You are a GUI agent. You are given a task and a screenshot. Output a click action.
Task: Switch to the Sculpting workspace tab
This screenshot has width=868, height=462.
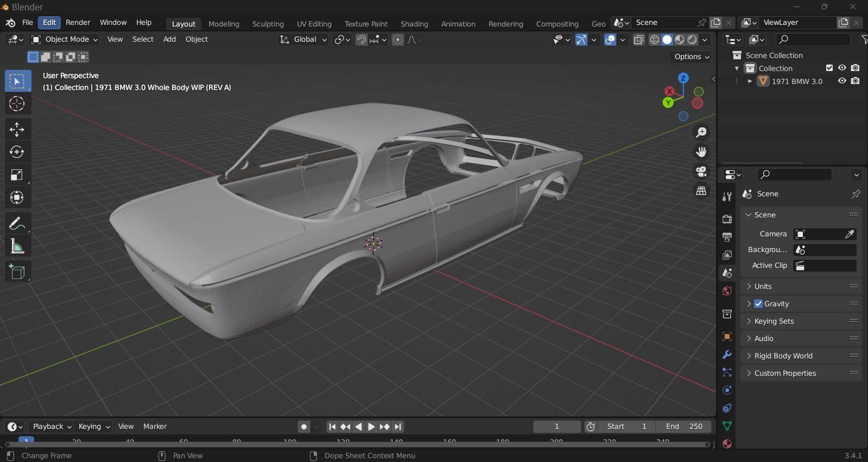[268, 24]
